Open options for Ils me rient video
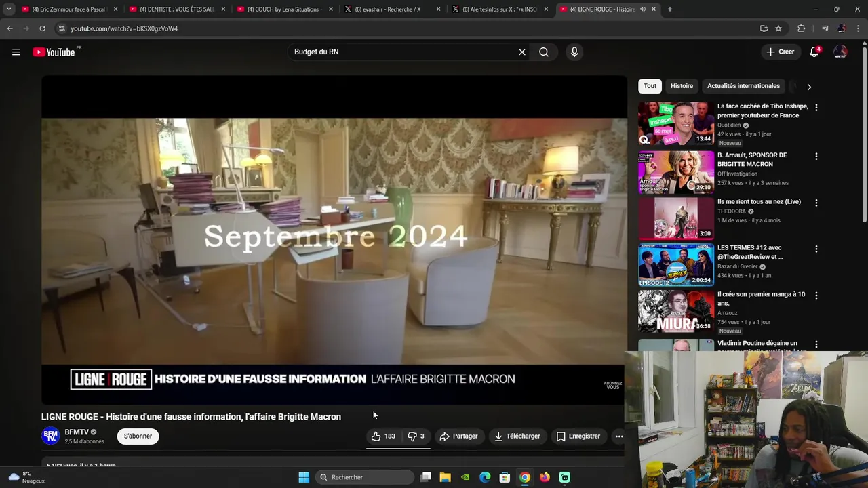868x488 pixels. 816,203
